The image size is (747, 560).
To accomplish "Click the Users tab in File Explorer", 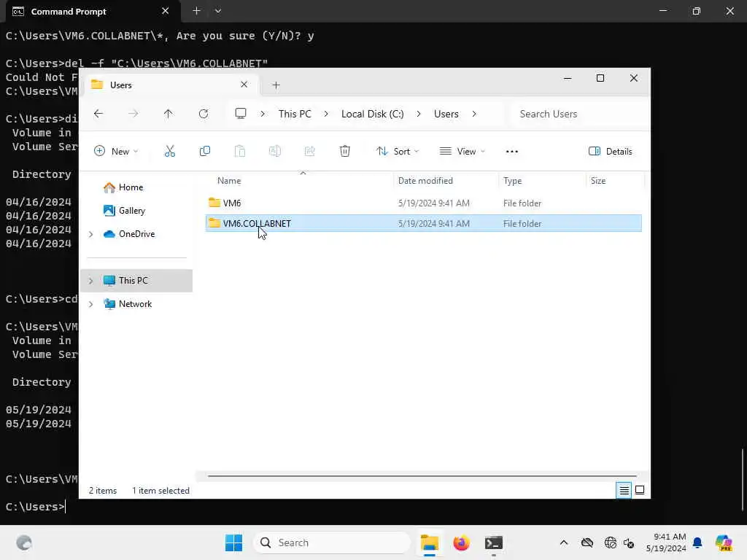I will coord(171,85).
